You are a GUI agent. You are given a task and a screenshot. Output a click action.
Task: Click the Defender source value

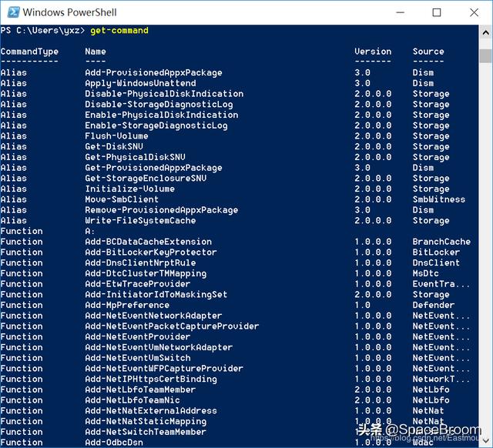[434, 305]
